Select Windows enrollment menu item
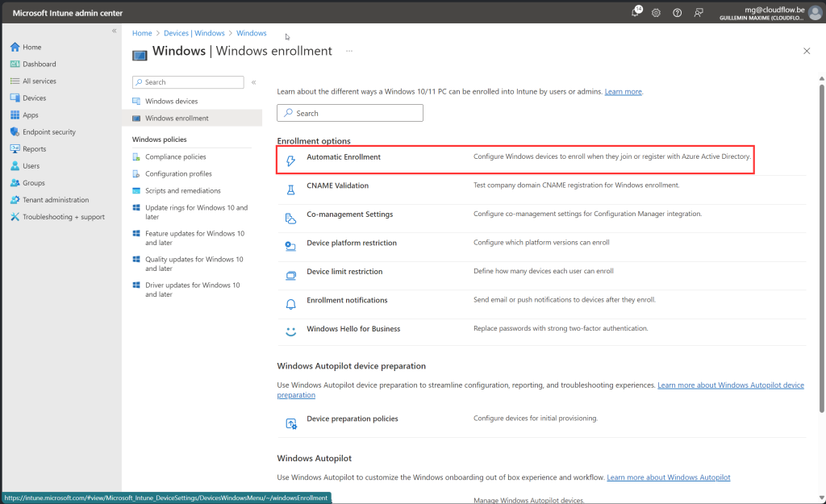The image size is (826, 504). [192, 118]
